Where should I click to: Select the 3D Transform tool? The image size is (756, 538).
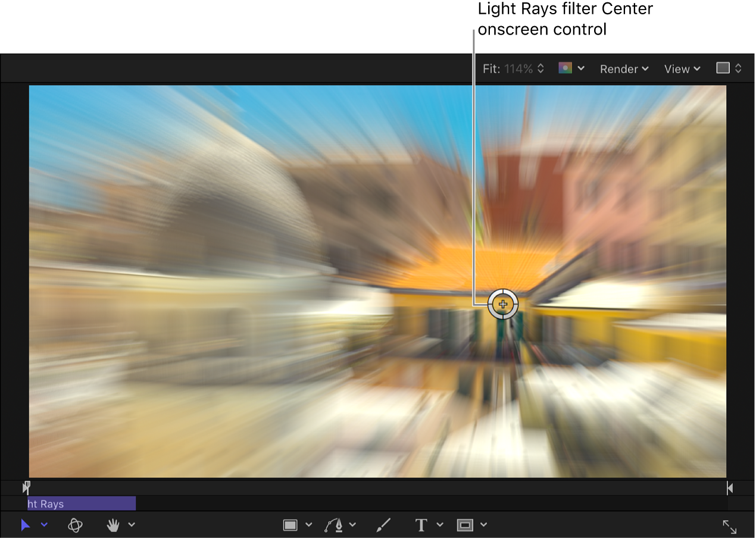(76, 525)
